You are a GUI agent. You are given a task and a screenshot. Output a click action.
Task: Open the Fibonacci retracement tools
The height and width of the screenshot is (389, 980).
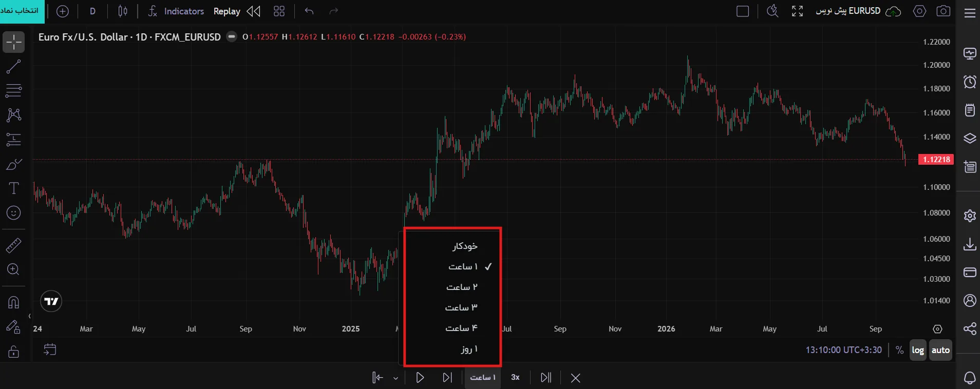pos(14,91)
